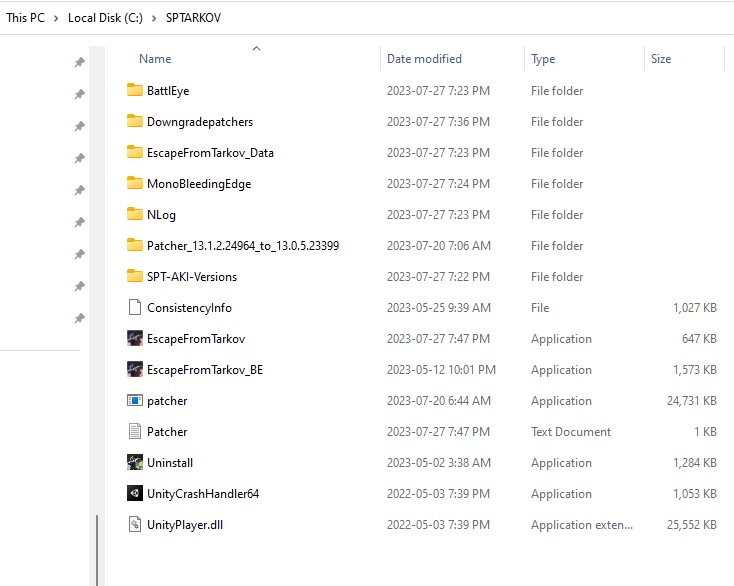Click the UnityPlayer.dll file icon
Image resolution: width=734 pixels, height=586 pixels.
coord(135,524)
